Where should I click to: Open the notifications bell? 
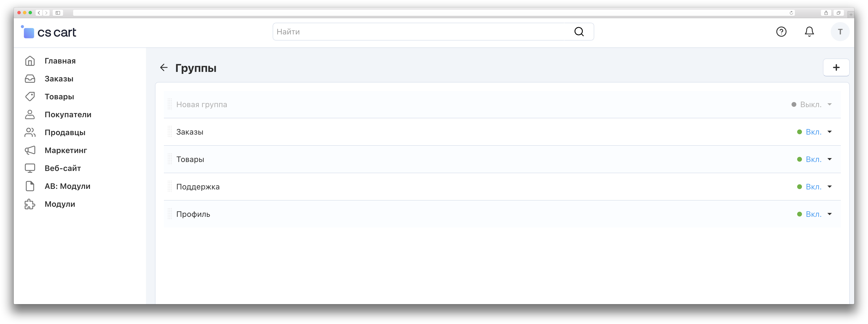(809, 32)
